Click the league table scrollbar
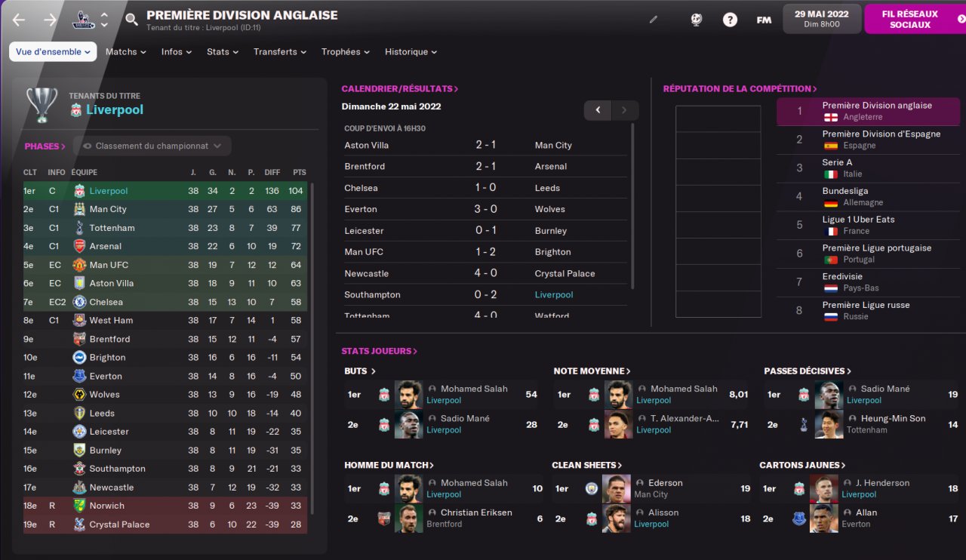The height and width of the screenshot is (560, 966). point(312,347)
